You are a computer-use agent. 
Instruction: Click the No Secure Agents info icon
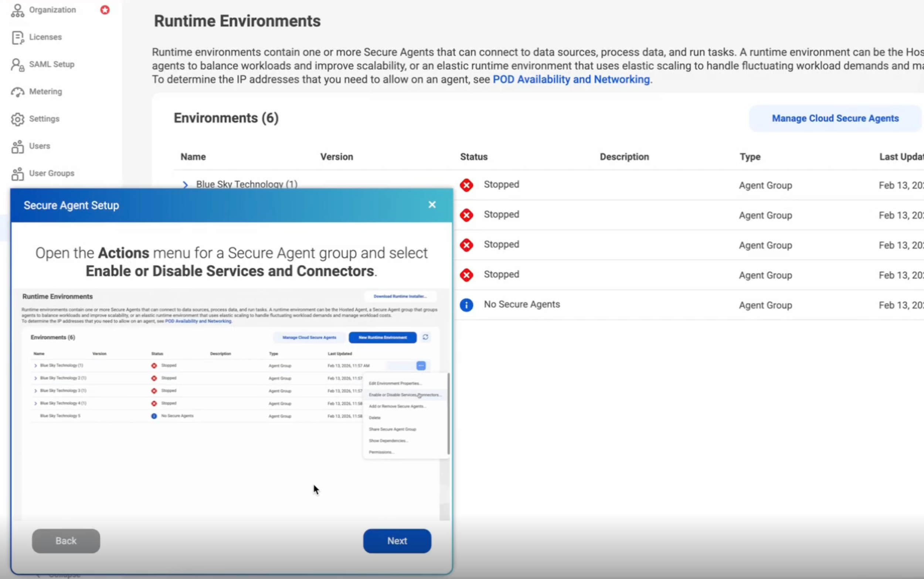466,305
